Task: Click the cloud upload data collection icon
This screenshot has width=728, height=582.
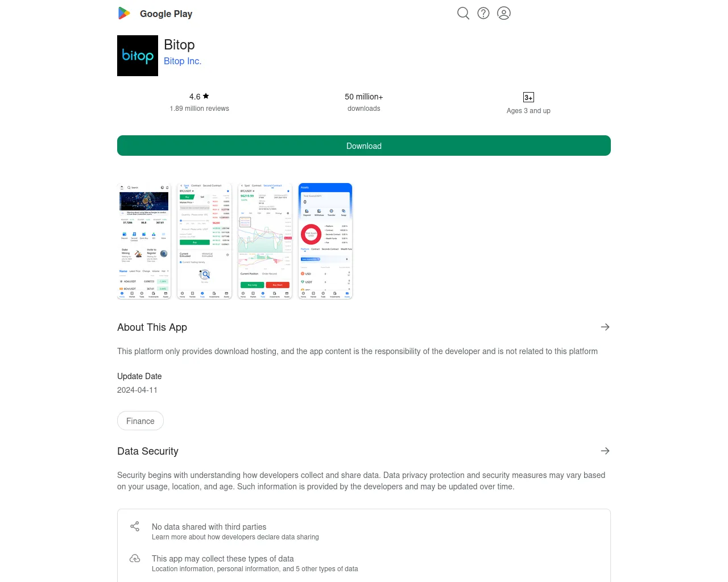Action: pos(135,558)
